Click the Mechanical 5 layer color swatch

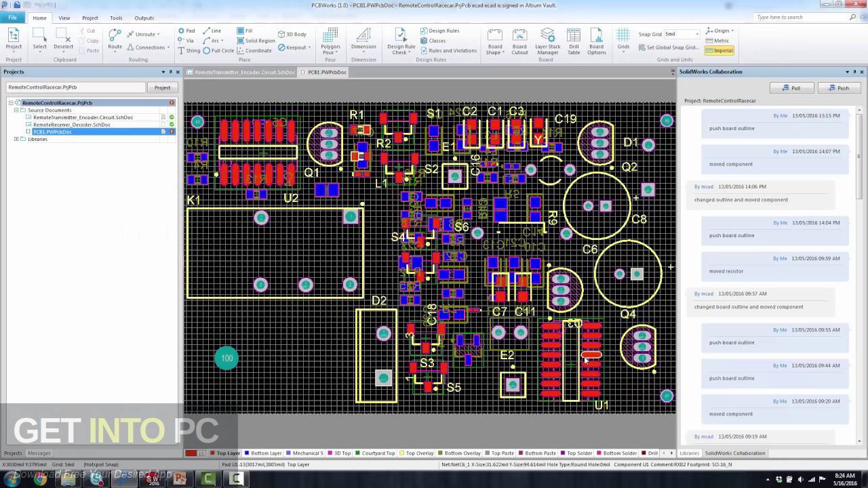click(x=288, y=453)
